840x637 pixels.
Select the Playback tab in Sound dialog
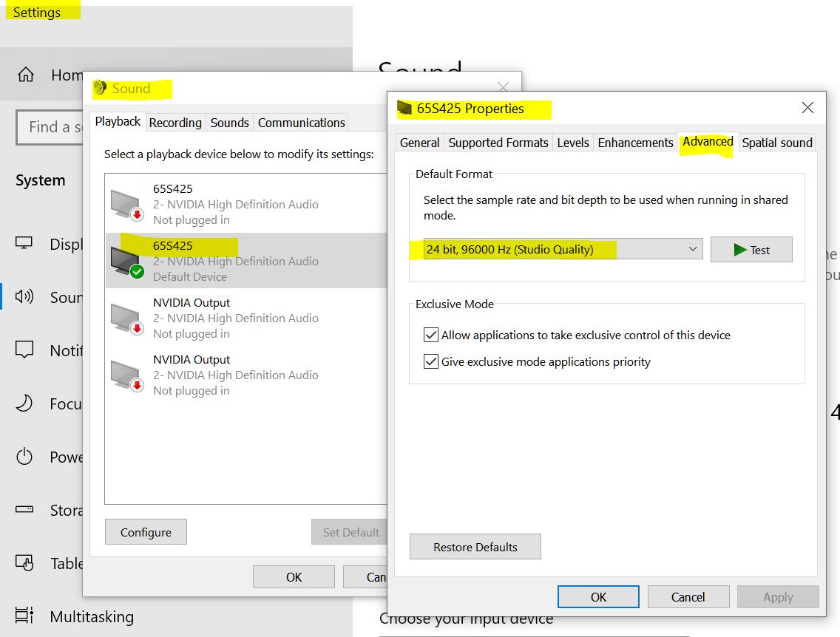click(x=118, y=121)
